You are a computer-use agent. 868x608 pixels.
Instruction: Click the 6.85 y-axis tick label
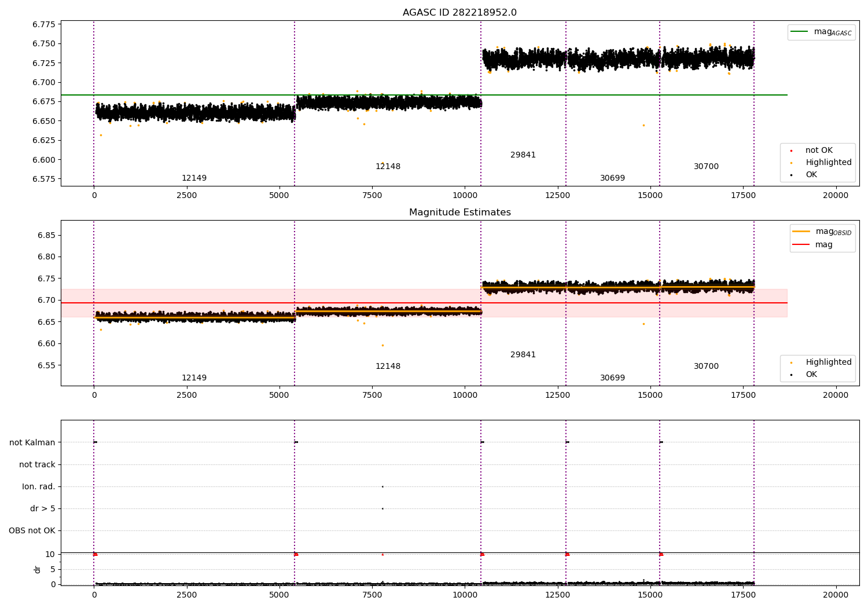click(46, 235)
